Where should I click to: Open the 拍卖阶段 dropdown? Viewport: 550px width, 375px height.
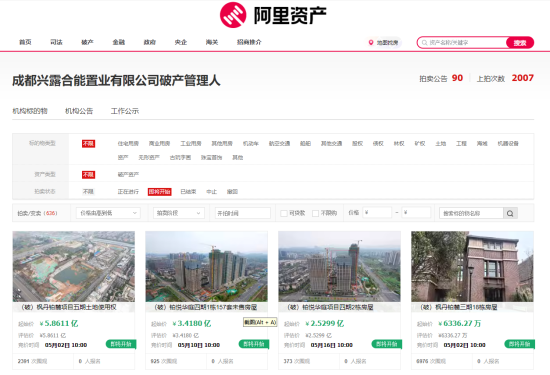(179, 213)
